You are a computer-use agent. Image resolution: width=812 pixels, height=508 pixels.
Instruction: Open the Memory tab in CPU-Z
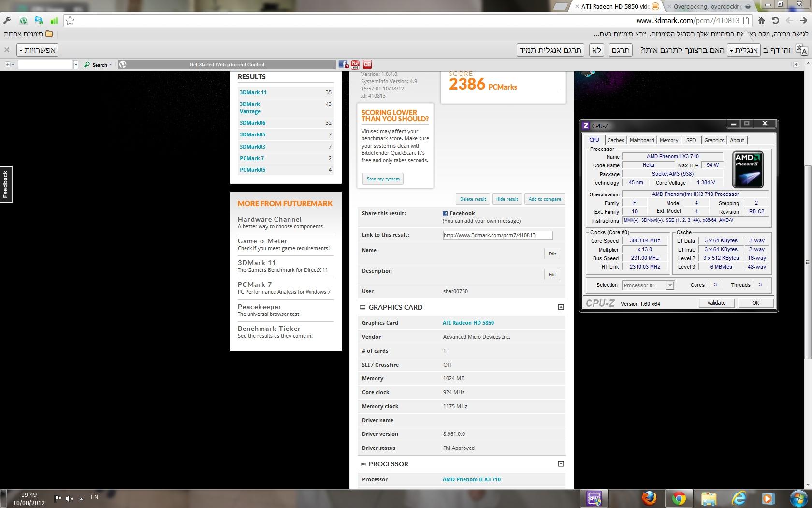click(x=669, y=140)
